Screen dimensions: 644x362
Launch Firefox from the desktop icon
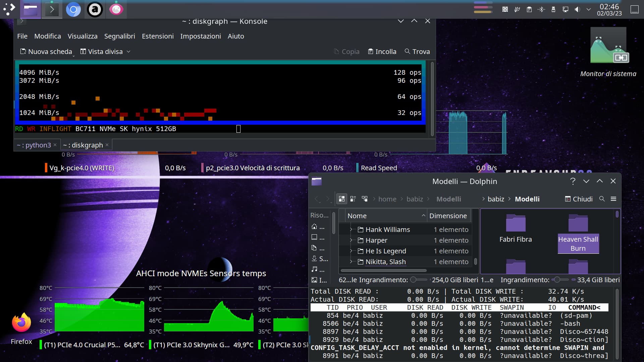pos(21,323)
